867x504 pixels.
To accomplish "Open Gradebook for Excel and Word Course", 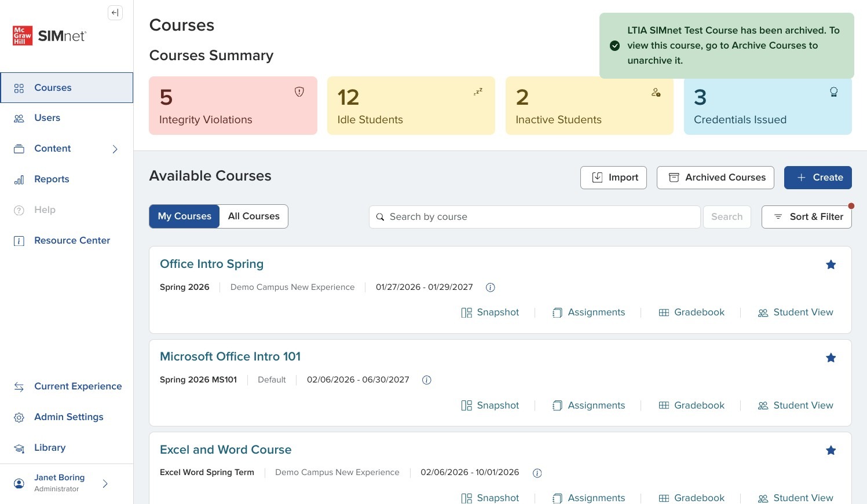I will coord(692,498).
